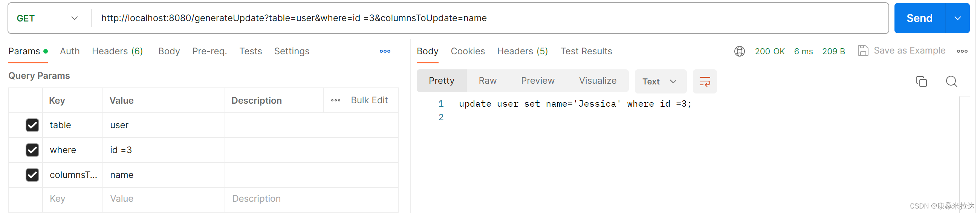Viewport: 980px width, 213px height.
Task: Open the response panel three-dot menu
Action: point(962,51)
